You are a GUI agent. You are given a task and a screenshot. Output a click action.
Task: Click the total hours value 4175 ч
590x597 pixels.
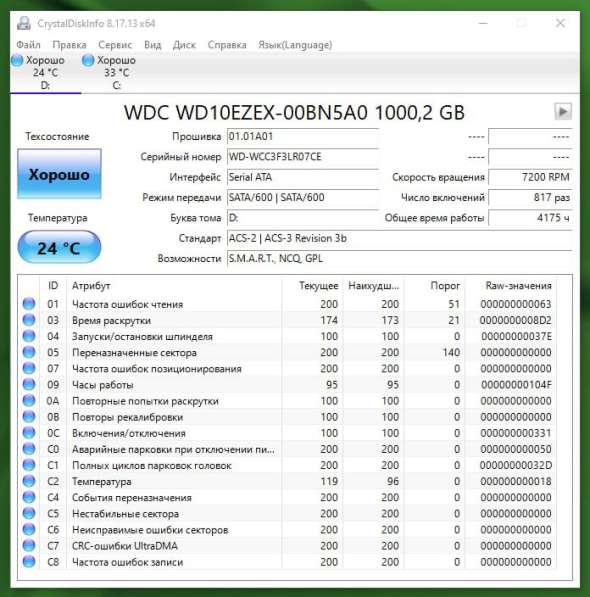click(x=530, y=218)
